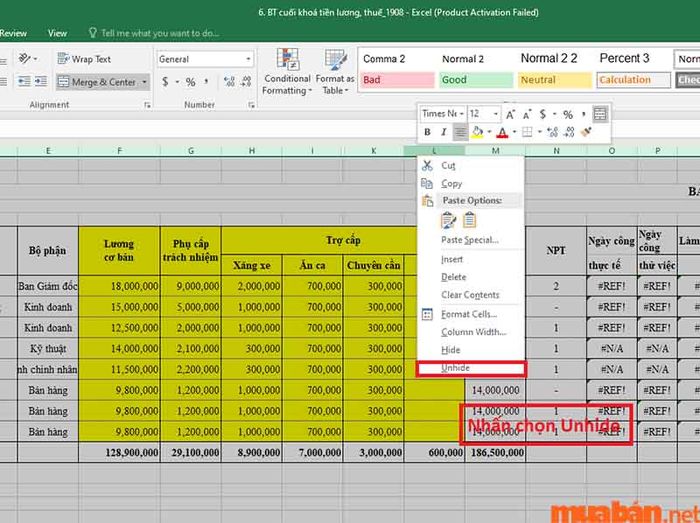Click the yellow Fill Color bucket

pos(477,132)
